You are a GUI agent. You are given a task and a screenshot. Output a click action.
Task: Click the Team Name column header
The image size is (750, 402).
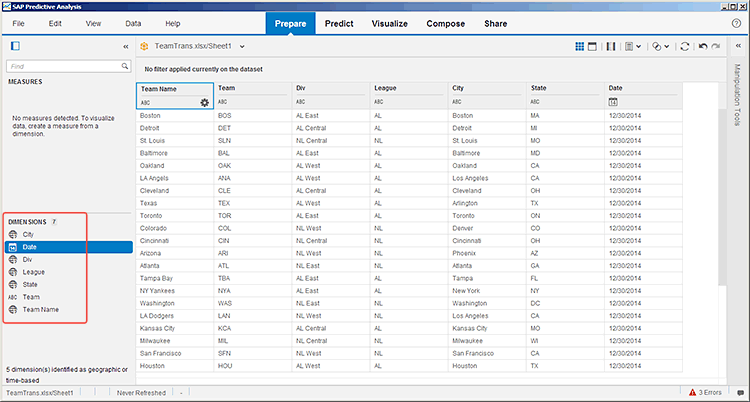(175, 96)
